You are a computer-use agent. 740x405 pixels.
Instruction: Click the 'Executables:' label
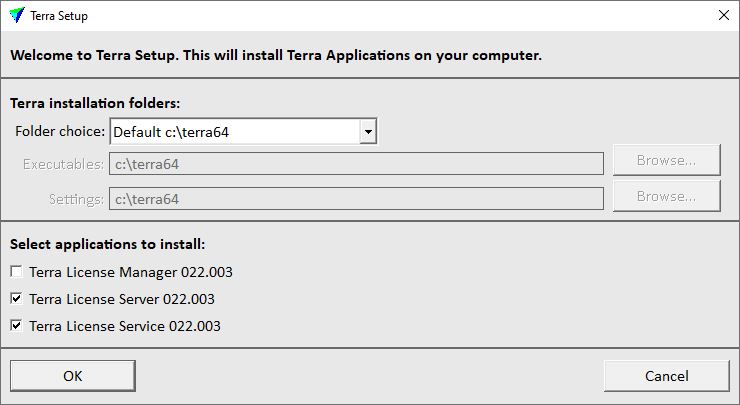63,164
